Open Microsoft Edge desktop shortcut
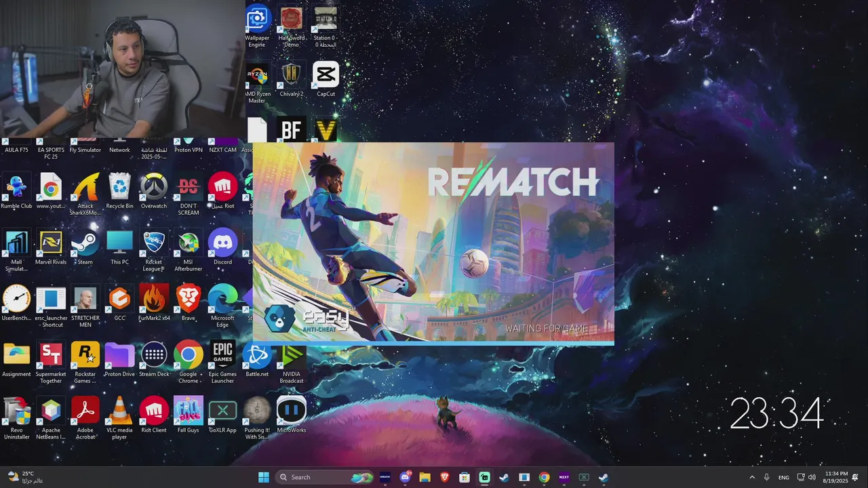 (222, 307)
